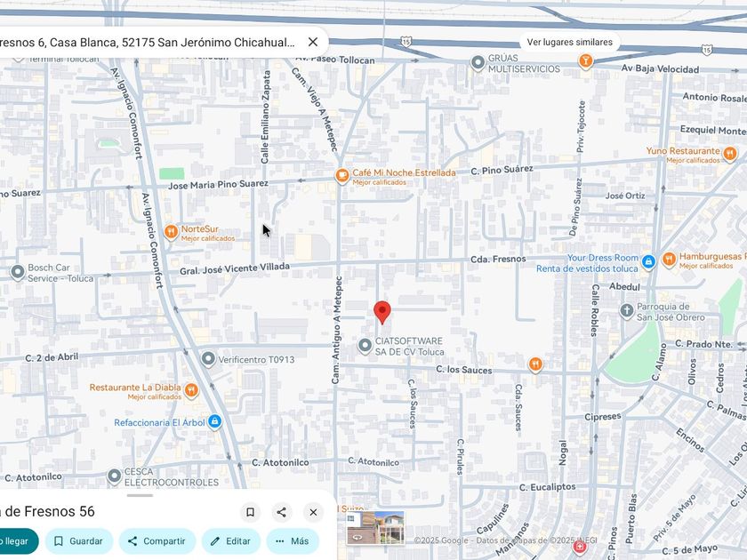This screenshot has width=747, height=560.
Task: Click the red medical marker near 5 de Mayo
Action: click(x=579, y=548)
